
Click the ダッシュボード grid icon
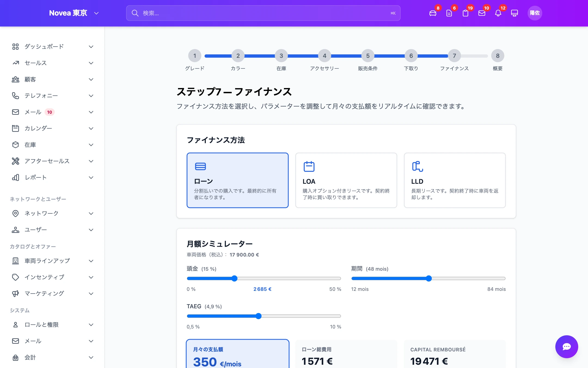click(x=16, y=47)
